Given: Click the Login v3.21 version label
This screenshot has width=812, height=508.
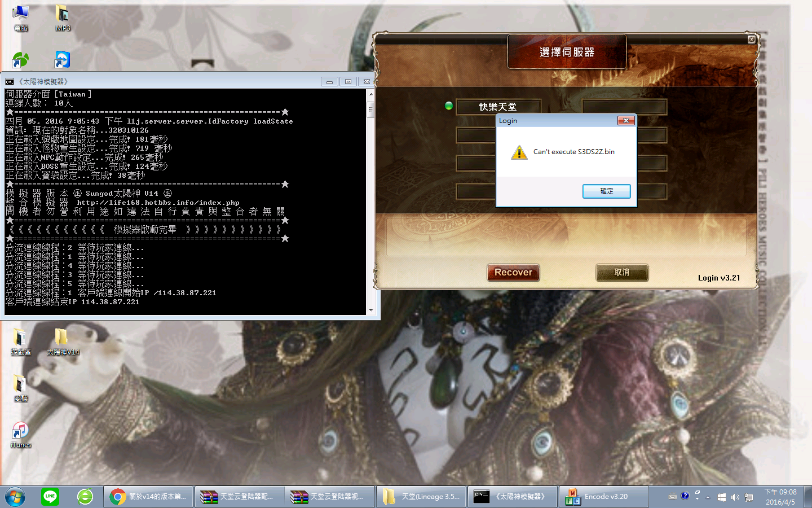Looking at the screenshot, I should tap(719, 278).
